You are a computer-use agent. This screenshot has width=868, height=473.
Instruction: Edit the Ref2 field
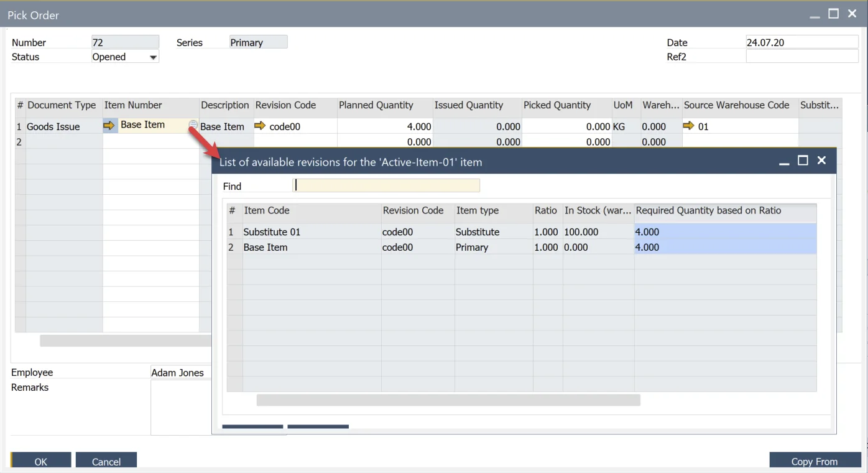click(x=801, y=56)
